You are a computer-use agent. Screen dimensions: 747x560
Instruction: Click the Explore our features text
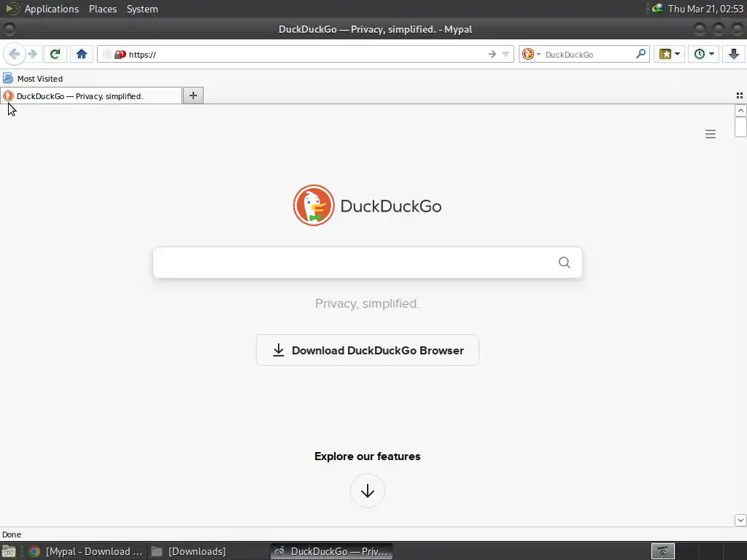point(368,456)
